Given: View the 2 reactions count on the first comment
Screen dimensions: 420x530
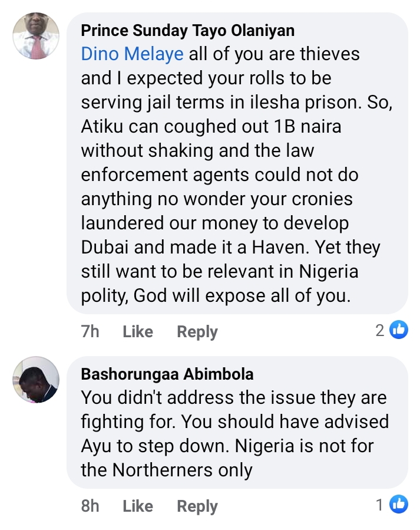Looking at the screenshot, I should coord(381,331).
